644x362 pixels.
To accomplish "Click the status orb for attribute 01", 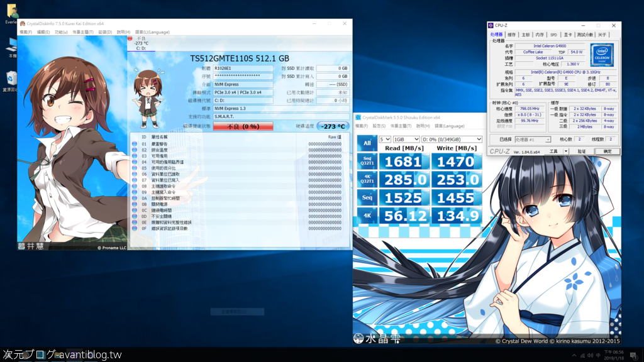I will (135, 144).
